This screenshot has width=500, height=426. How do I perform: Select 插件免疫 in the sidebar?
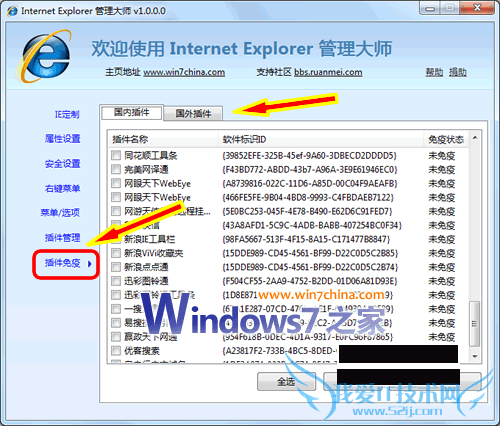click(63, 263)
